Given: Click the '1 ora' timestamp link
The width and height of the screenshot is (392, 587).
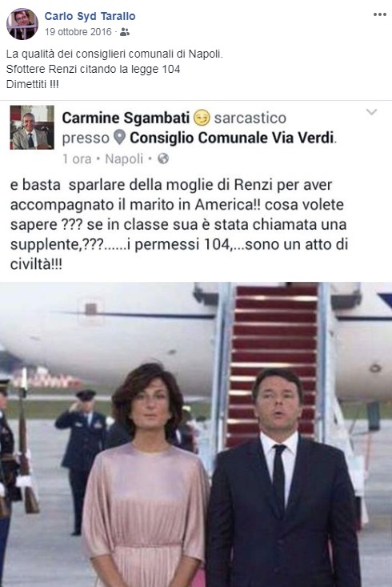Looking at the screenshot, I should point(77,159).
